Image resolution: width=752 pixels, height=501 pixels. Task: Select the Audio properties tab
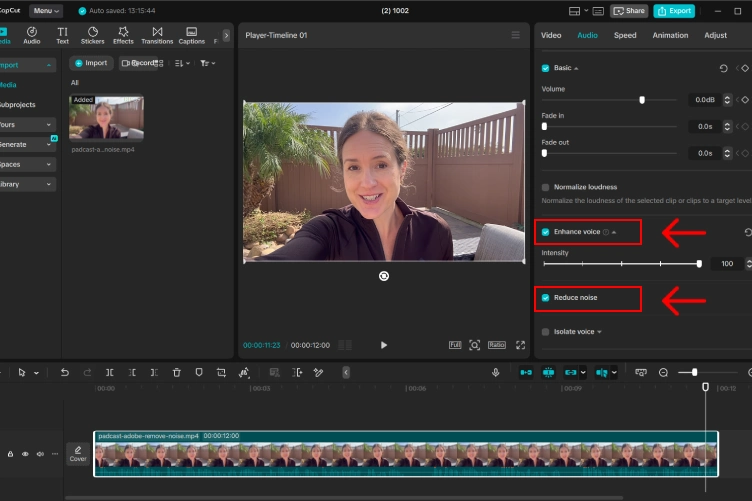point(587,35)
